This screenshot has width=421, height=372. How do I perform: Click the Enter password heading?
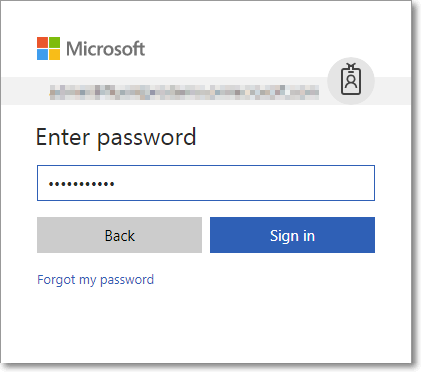coord(116,137)
